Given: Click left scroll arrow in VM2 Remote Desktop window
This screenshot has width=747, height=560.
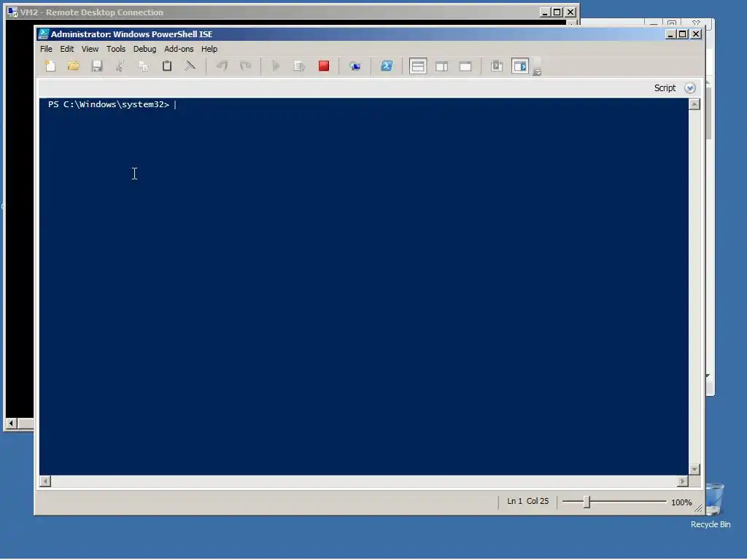Looking at the screenshot, I should pyautogui.click(x=12, y=424).
